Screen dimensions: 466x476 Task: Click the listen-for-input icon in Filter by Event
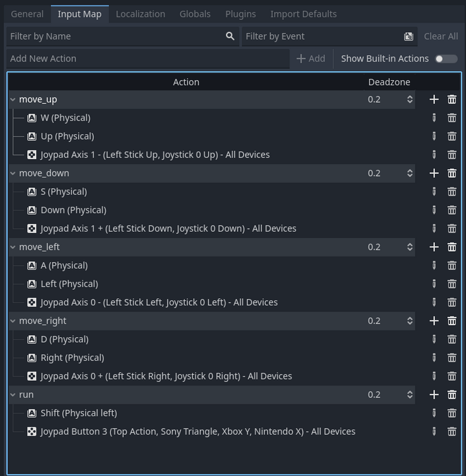408,36
